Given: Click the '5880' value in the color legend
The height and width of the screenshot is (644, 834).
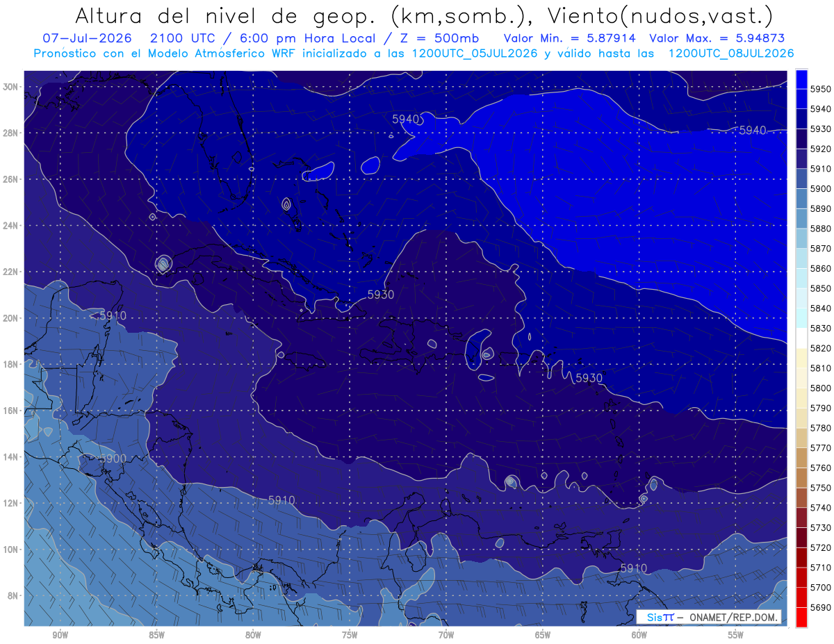Looking at the screenshot, I should tap(821, 229).
